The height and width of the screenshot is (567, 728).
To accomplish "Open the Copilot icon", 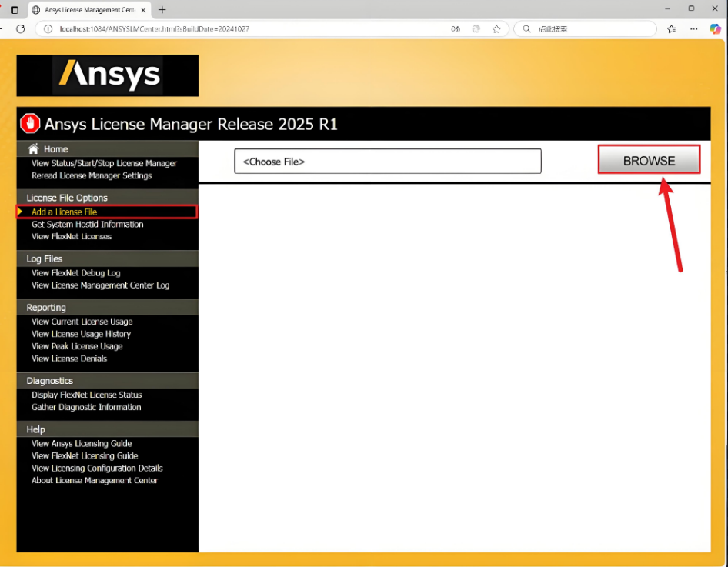I will [x=715, y=28].
